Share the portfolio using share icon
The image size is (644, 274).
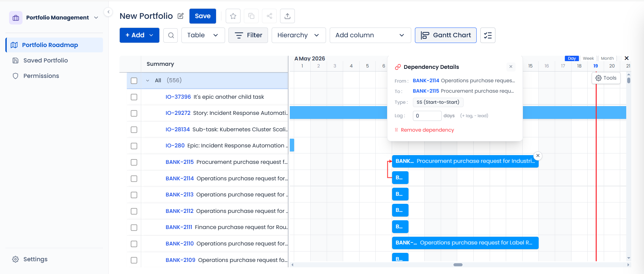tap(269, 16)
